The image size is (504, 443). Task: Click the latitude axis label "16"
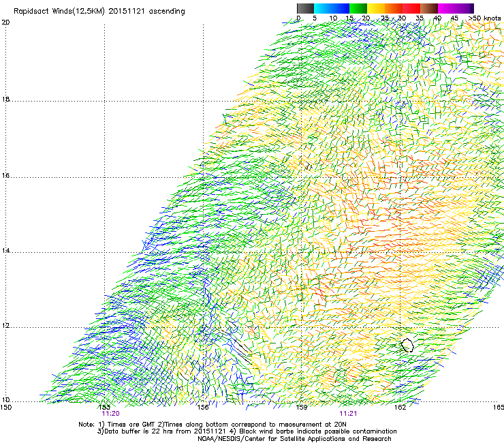coord(5,175)
